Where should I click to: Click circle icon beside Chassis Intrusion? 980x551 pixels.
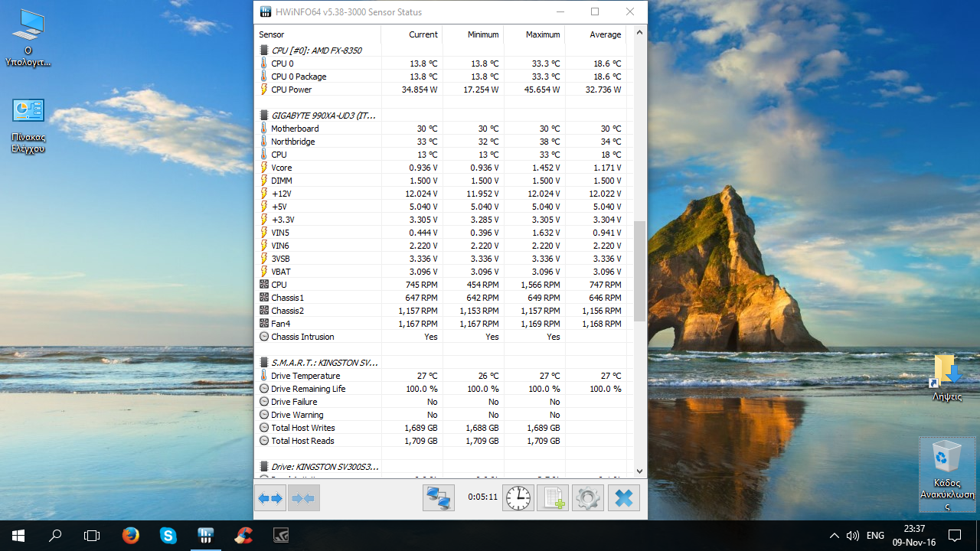264,337
